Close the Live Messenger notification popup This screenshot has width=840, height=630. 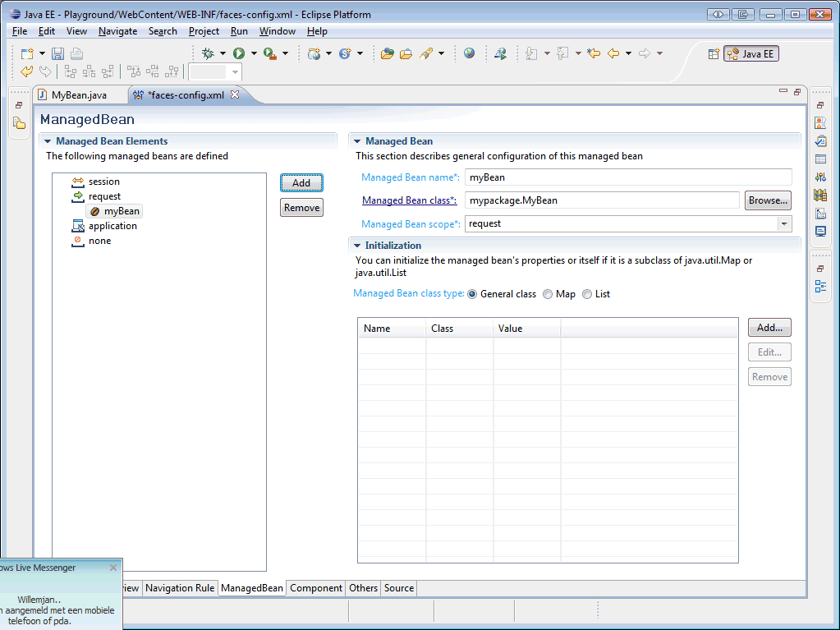pyautogui.click(x=113, y=568)
